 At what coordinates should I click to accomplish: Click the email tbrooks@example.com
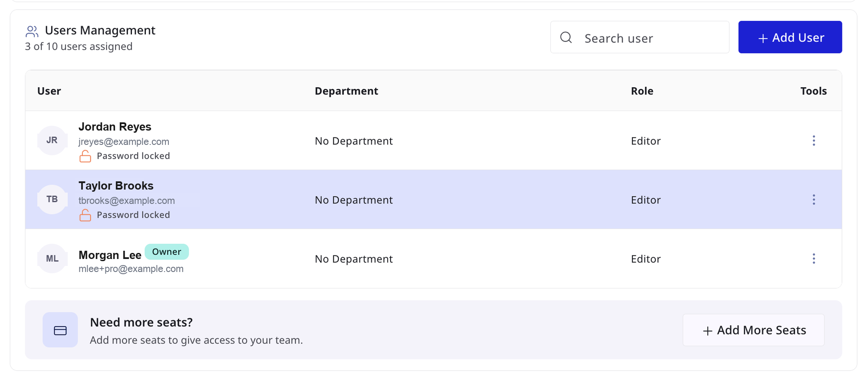point(127,201)
